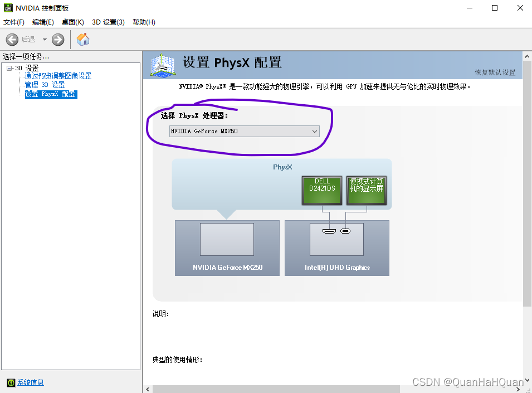532x393 pixels.
Task: Click the horizontal scrollbar left arrow
Action: (148, 389)
